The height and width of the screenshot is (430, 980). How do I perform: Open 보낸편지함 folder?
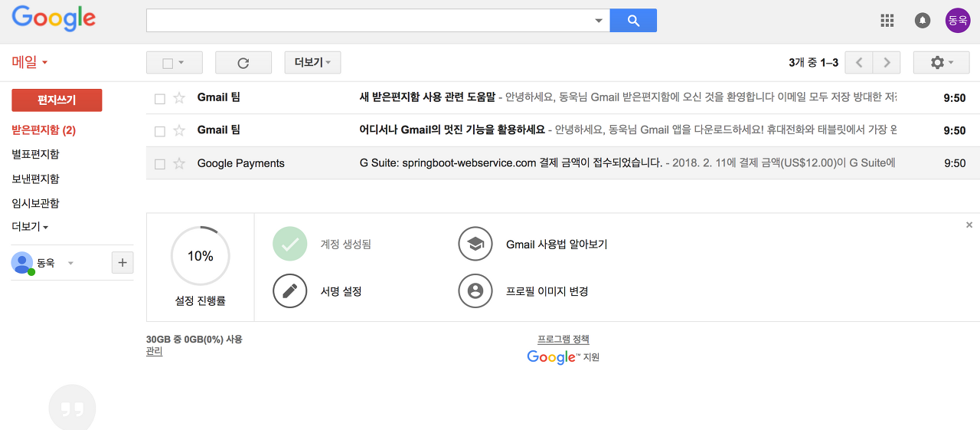click(35, 179)
